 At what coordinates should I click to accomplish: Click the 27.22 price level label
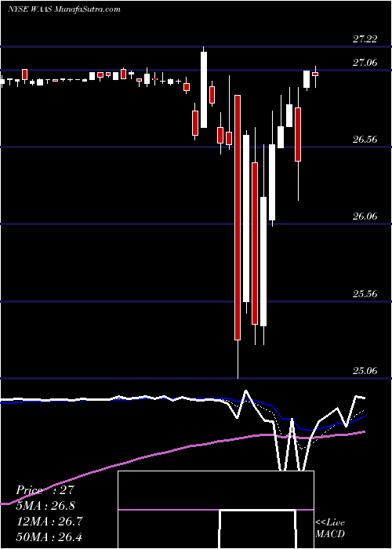pos(365,39)
